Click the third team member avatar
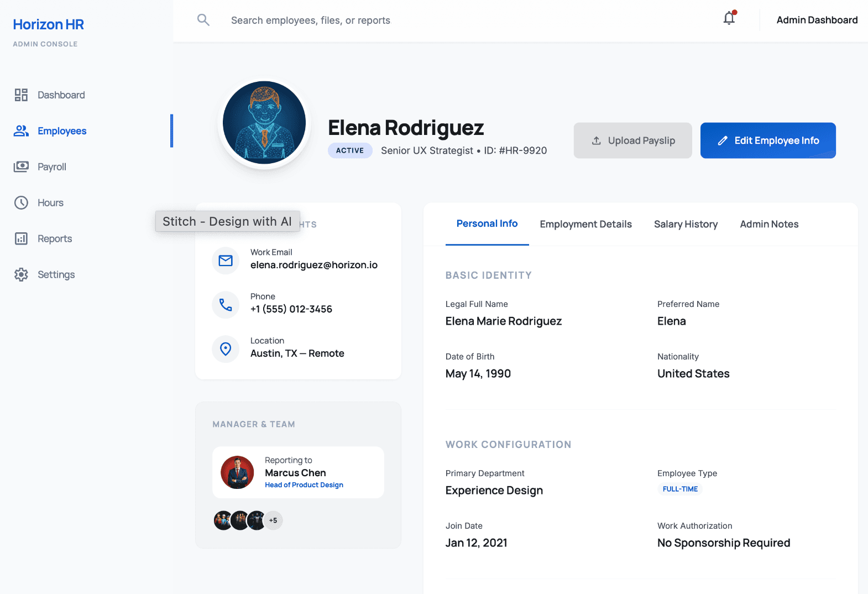 [x=257, y=520]
